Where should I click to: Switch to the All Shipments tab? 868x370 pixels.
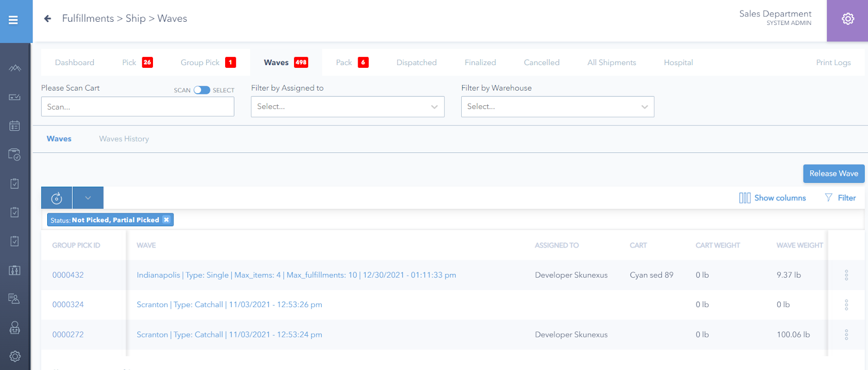[611, 62]
